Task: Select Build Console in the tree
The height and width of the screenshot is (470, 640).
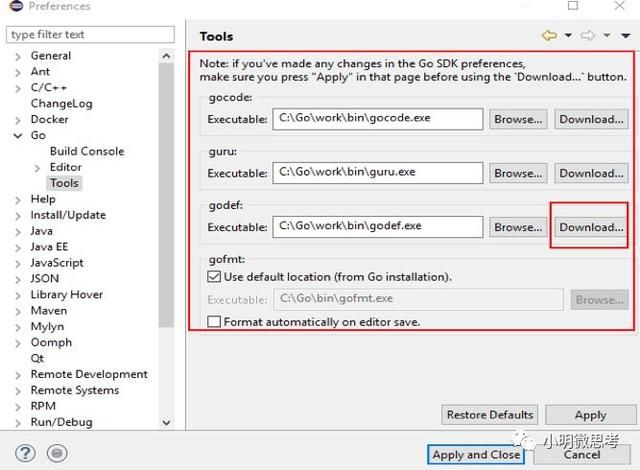Action: [x=87, y=151]
